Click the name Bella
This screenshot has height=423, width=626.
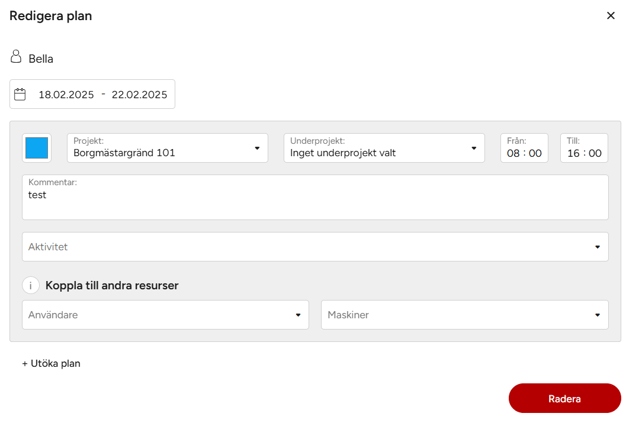pos(41,59)
